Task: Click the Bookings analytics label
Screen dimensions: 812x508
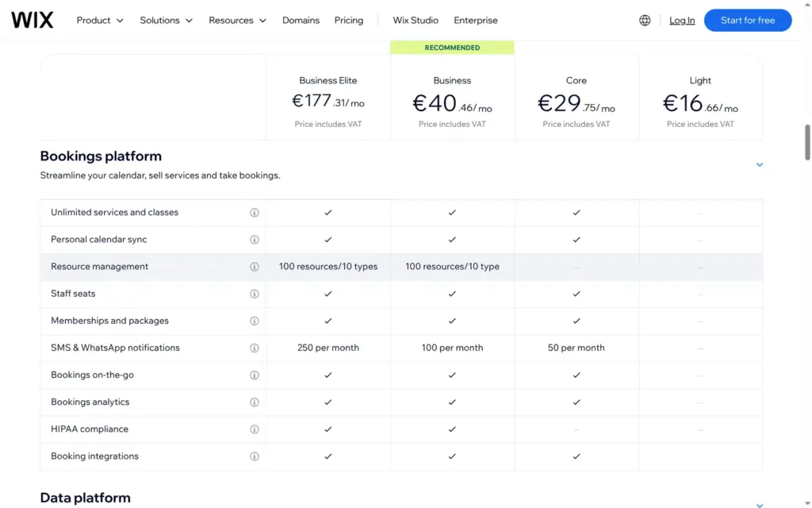Action: pos(90,402)
